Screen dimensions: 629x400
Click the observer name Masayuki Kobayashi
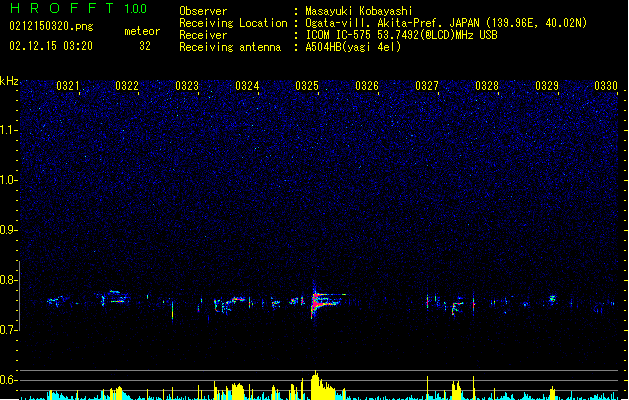[x=359, y=11]
